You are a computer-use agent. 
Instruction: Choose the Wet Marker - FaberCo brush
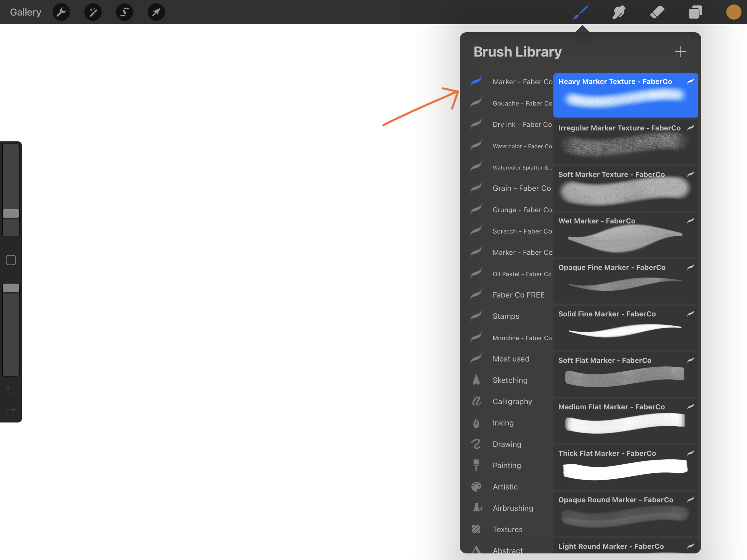[x=625, y=235]
